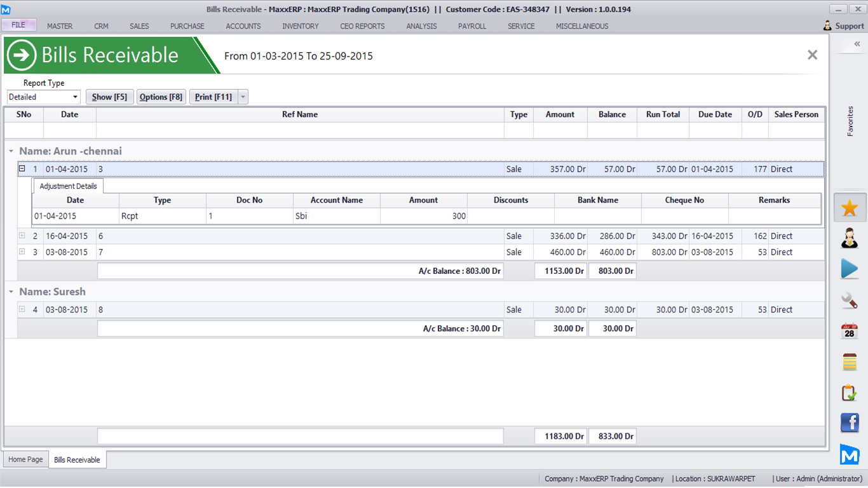Click the blue play arrow sidebar icon

(850, 269)
